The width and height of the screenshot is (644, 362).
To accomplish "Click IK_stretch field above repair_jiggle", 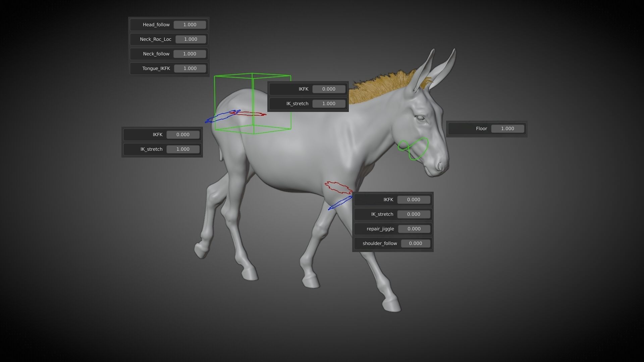I will tap(413, 214).
